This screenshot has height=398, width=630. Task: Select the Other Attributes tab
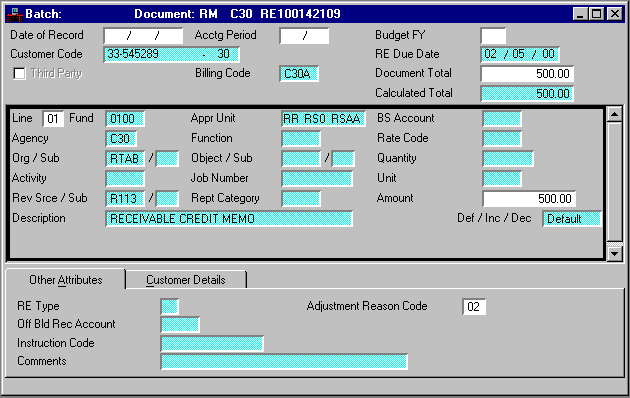(x=65, y=280)
